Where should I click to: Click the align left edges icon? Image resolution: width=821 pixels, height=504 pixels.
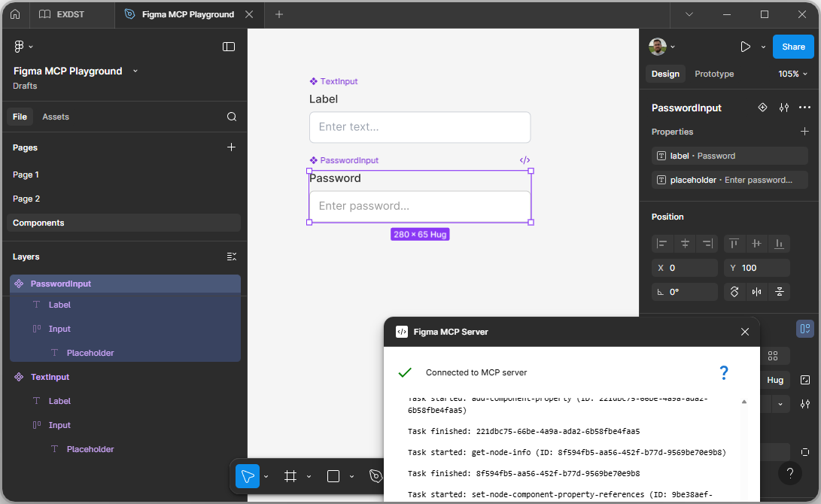coord(661,243)
